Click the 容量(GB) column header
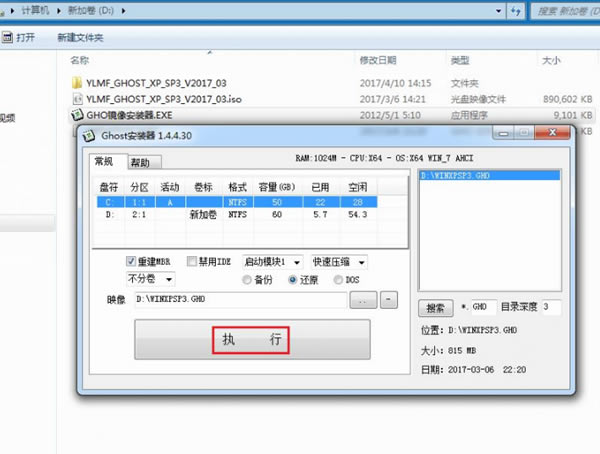The height and width of the screenshot is (454, 600). coord(277,187)
